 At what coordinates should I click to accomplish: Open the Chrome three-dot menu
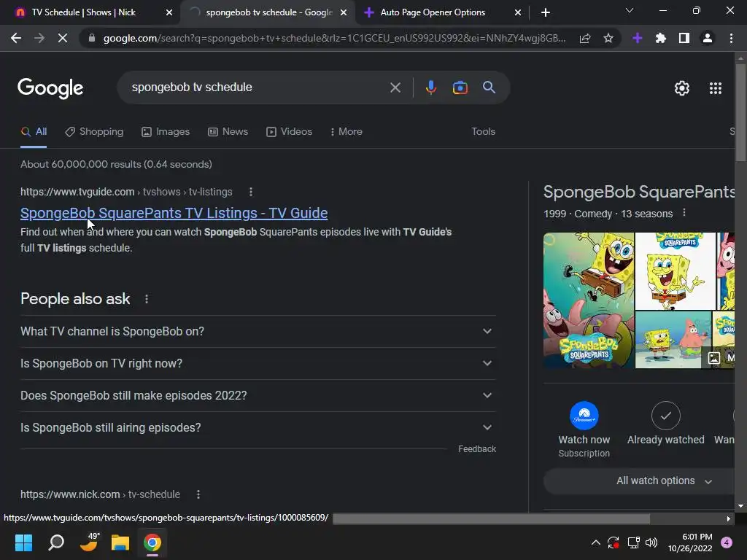pyautogui.click(x=731, y=38)
